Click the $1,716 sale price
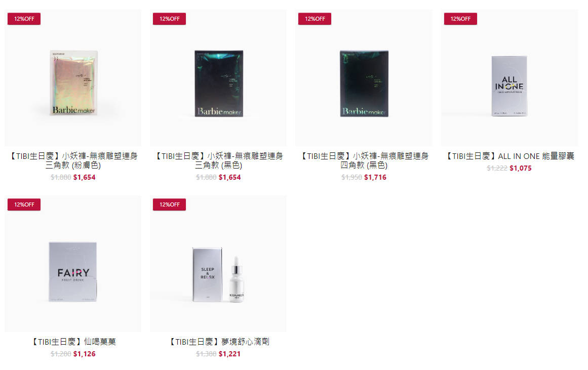The height and width of the screenshot is (370, 588). point(375,177)
